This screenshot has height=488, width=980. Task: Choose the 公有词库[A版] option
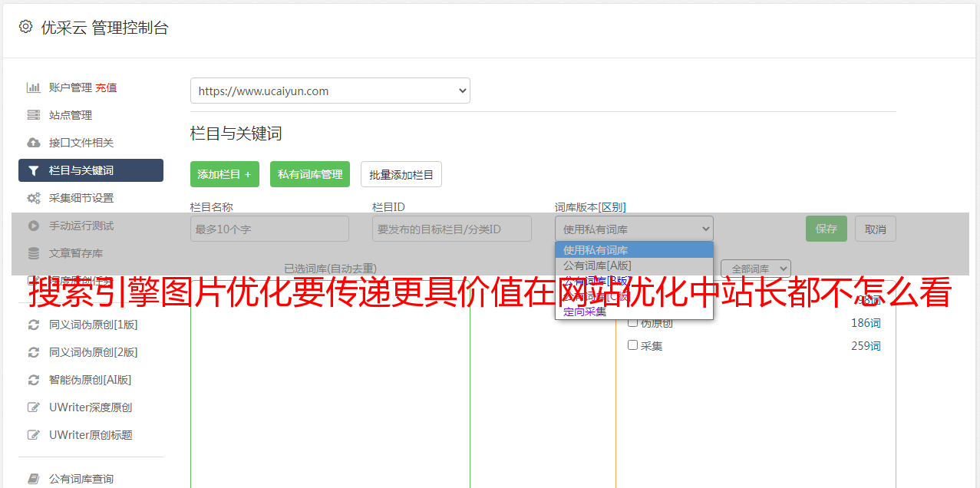click(x=634, y=265)
